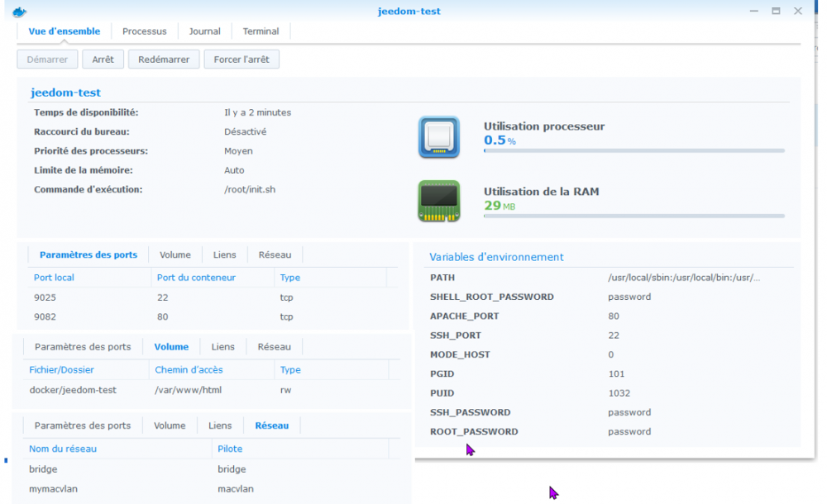Click the processor usage CPU icon
Viewport: 827px width, 504px height.
point(438,137)
